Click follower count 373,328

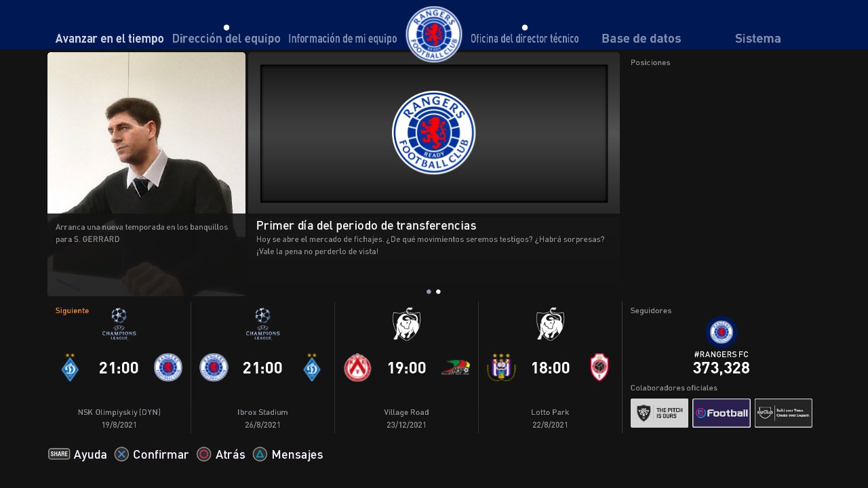click(722, 368)
